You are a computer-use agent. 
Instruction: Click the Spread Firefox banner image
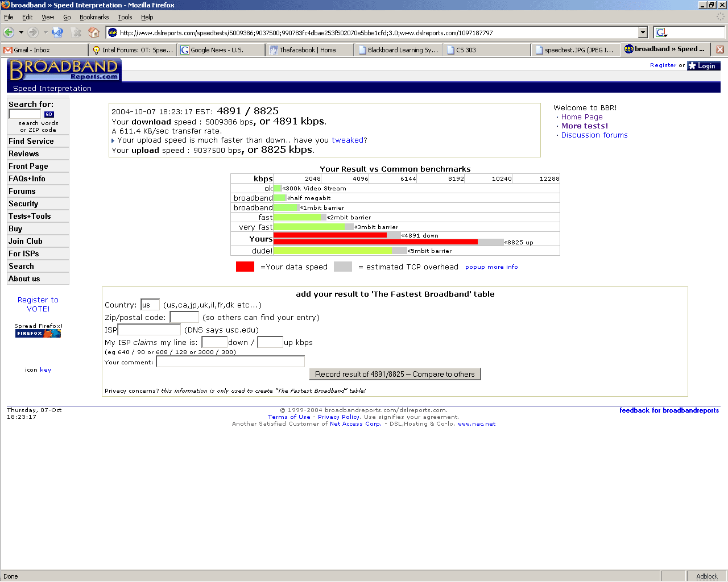click(38, 334)
